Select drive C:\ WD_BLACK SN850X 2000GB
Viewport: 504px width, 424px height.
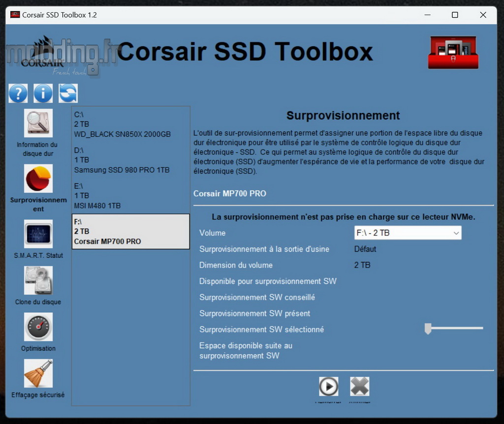coord(131,124)
